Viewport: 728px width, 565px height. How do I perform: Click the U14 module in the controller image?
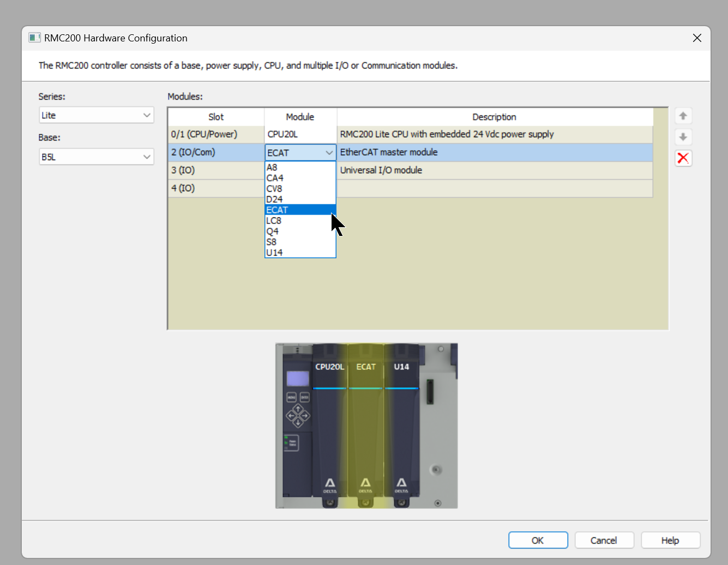(402, 425)
